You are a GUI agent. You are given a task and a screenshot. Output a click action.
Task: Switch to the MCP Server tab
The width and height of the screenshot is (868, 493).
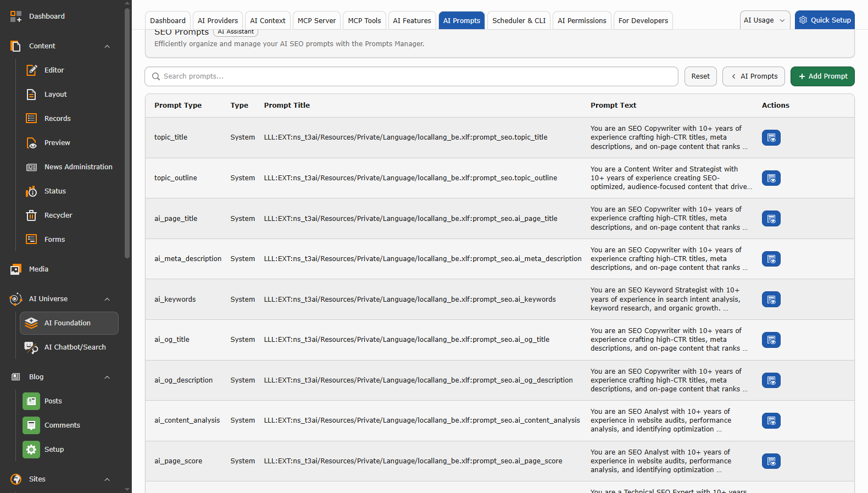[317, 21]
